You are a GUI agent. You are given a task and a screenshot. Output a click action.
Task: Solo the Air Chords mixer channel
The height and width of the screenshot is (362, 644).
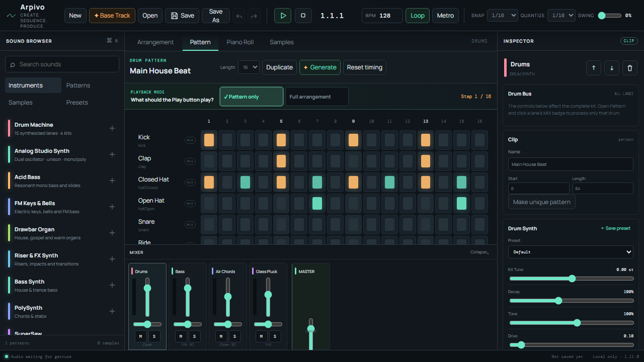[234, 336]
